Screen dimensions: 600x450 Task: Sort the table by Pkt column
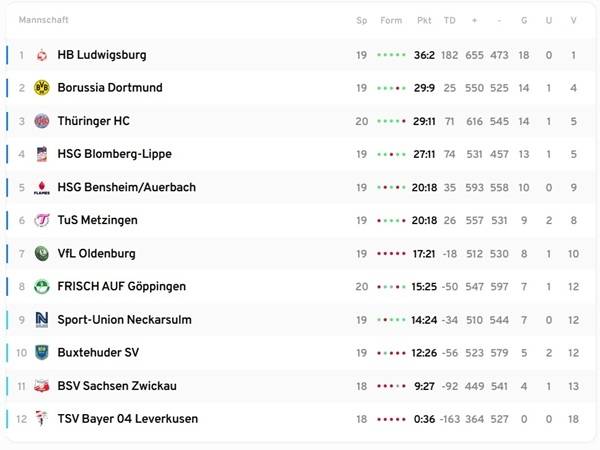[x=424, y=21]
